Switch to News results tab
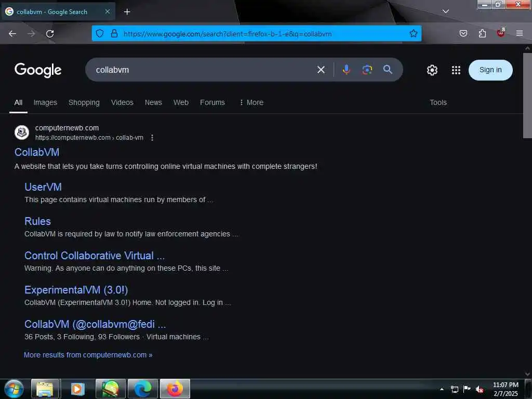 coord(153,102)
